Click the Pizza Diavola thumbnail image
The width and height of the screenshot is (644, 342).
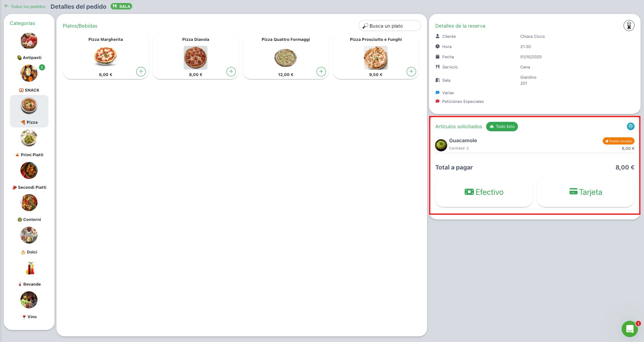[195, 58]
